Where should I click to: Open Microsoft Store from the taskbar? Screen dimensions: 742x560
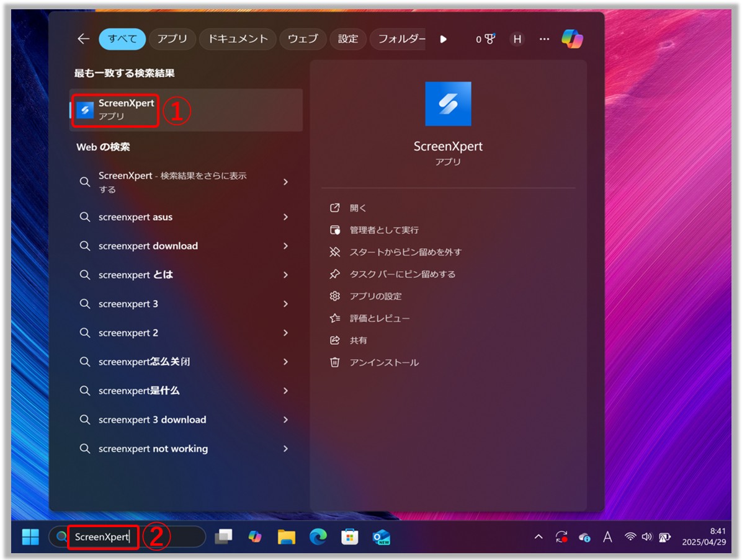pyautogui.click(x=350, y=537)
